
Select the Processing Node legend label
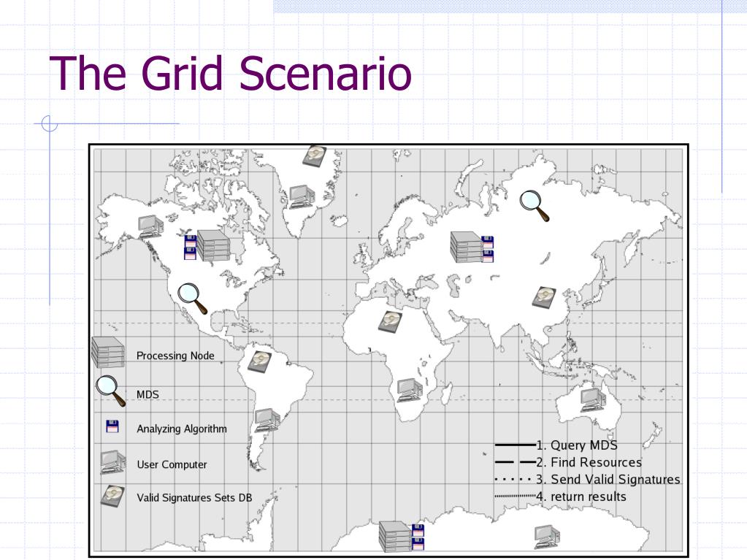175,356
